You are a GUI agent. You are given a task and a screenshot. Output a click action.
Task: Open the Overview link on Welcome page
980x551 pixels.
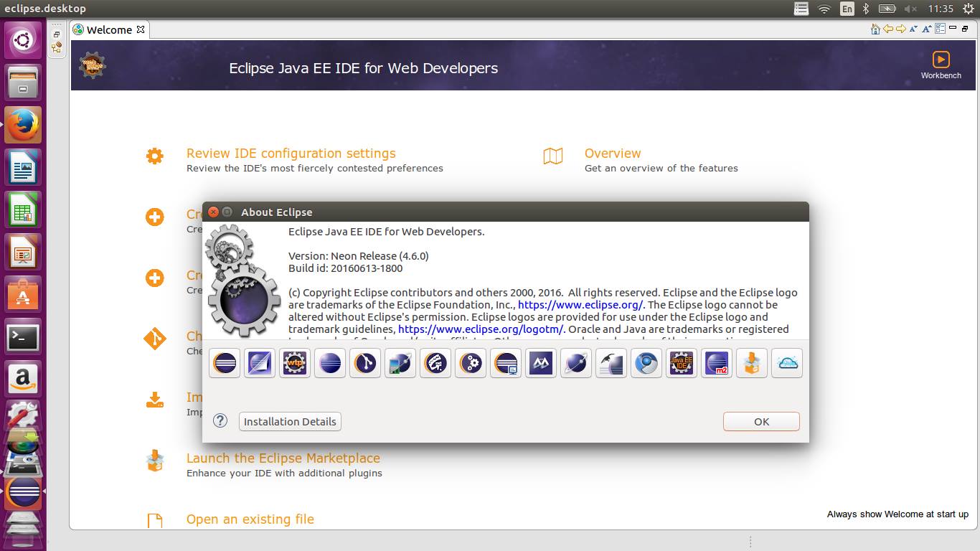(613, 154)
